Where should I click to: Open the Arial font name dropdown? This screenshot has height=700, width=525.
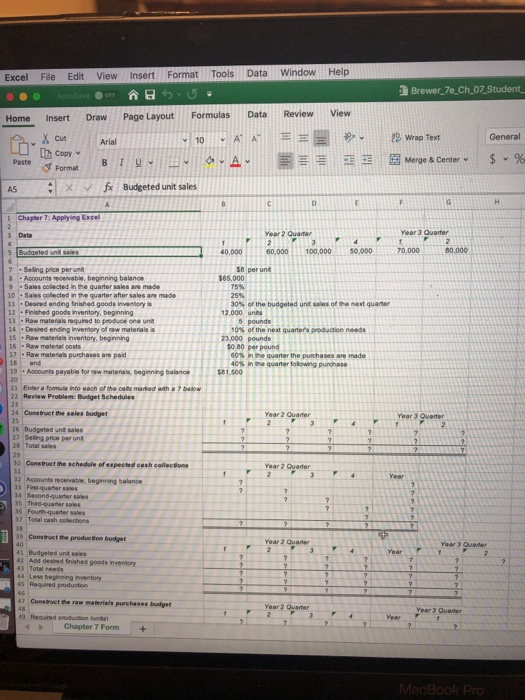pos(185,141)
